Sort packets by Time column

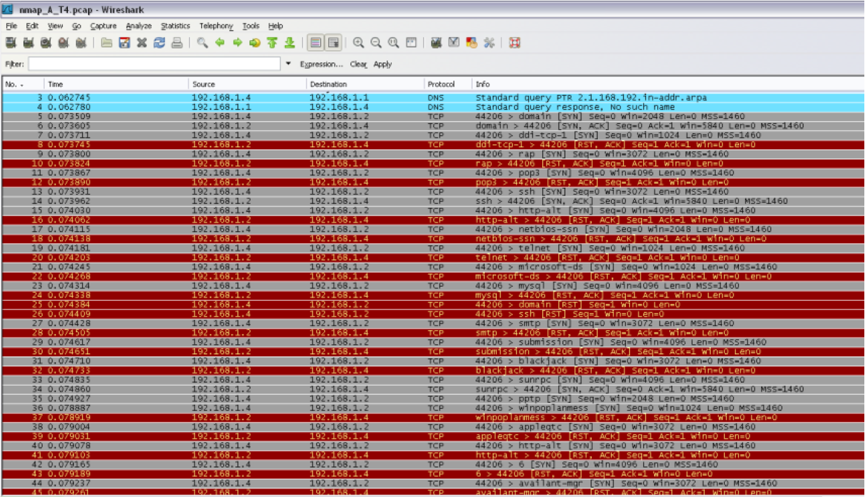point(116,84)
